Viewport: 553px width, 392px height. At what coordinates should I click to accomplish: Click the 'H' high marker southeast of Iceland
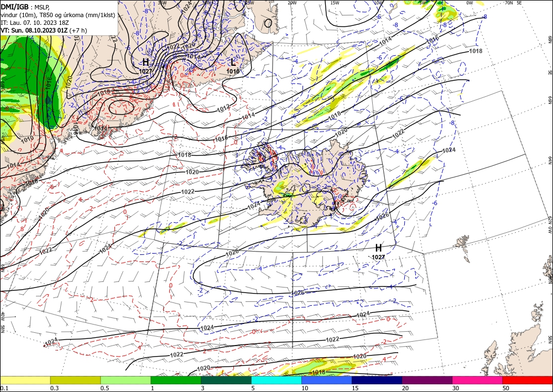coord(378,248)
